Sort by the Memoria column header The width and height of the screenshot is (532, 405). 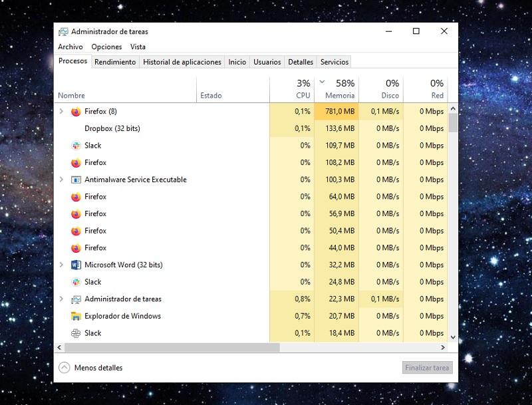pyautogui.click(x=336, y=90)
